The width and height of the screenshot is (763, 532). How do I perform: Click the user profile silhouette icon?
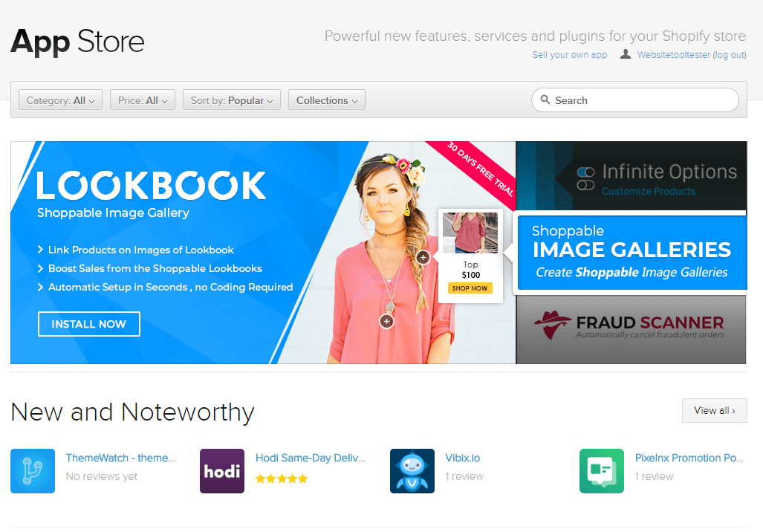[x=626, y=54]
